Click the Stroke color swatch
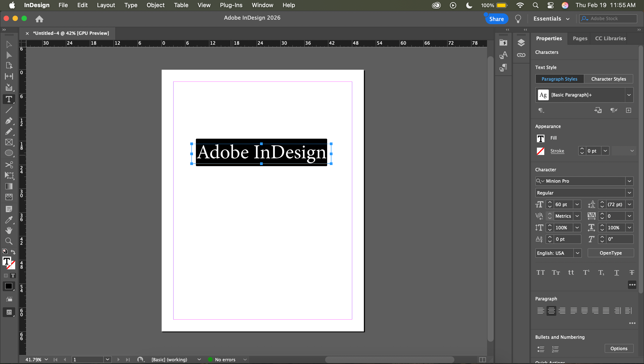This screenshot has height=364, width=644. pos(540,151)
